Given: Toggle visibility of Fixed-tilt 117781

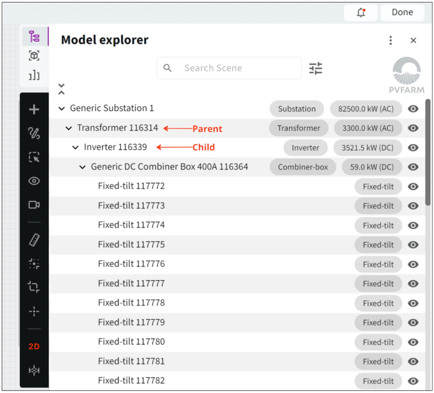Looking at the screenshot, I should 413,361.
